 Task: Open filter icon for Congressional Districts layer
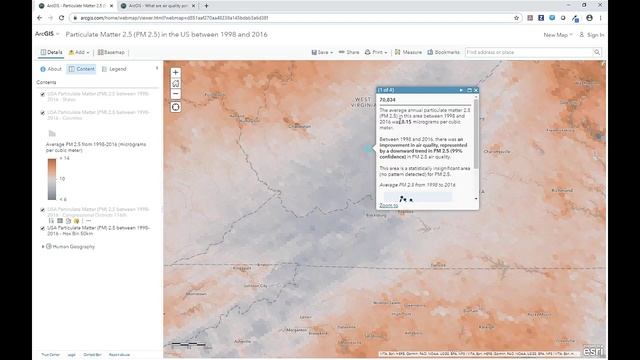pos(76,221)
